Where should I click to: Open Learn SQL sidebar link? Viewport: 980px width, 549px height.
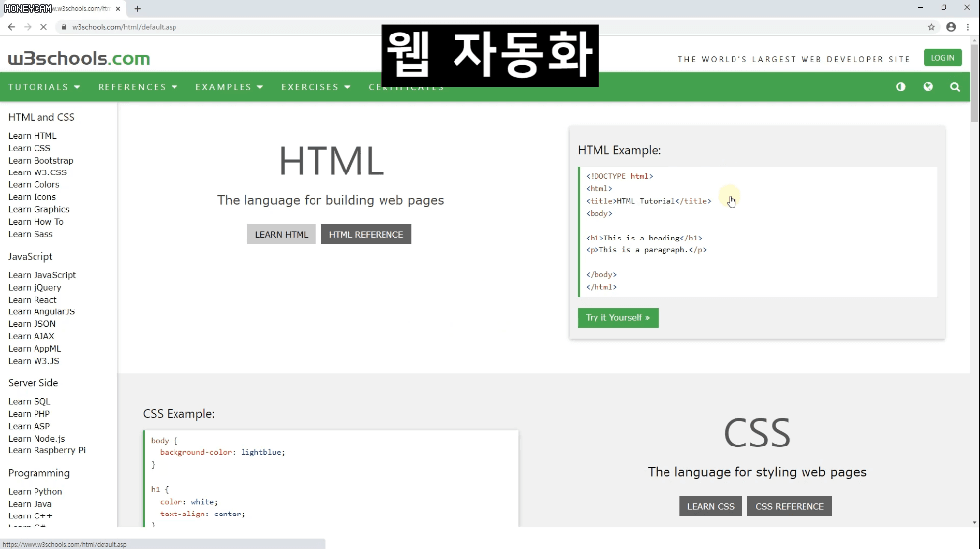[x=30, y=401]
